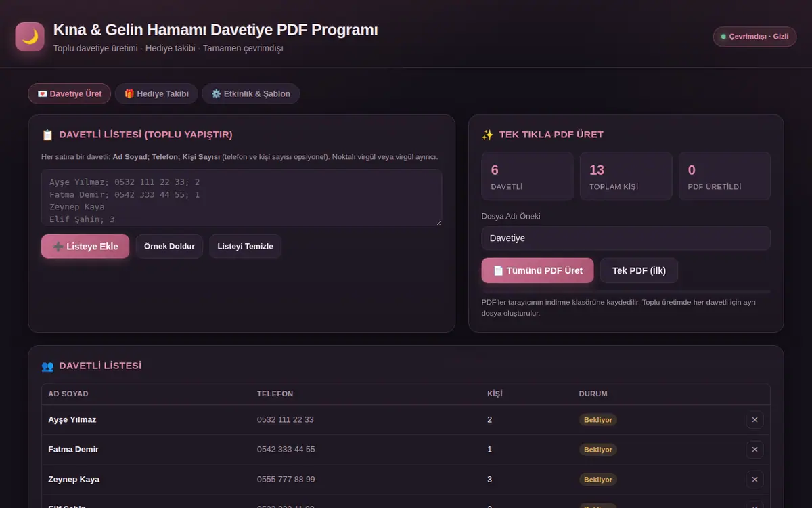This screenshot has width=812, height=508.
Task: Click the people icon in Davetli Listesi header
Action: (x=47, y=366)
